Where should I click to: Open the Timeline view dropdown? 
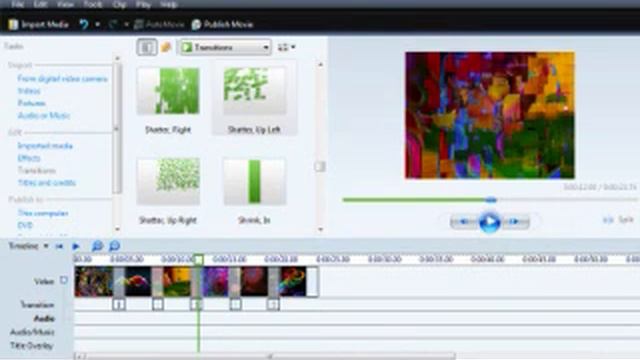tap(28, 246)
